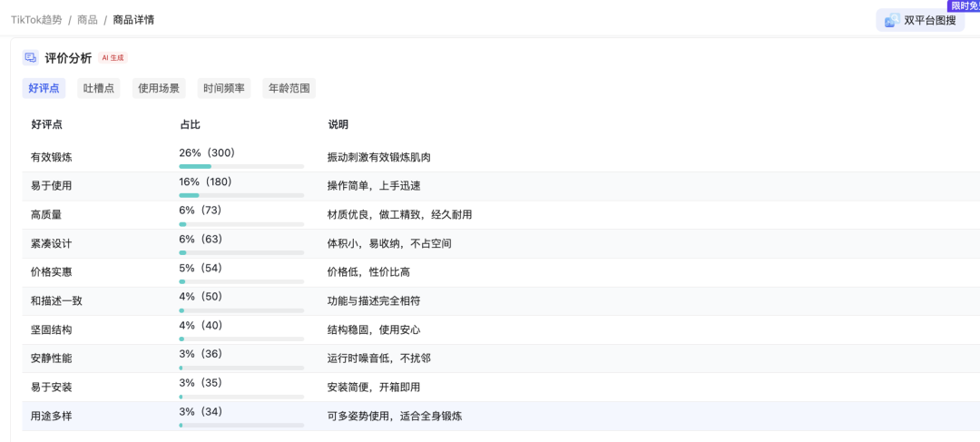This screenshot has height=442, width=980.
Task: Click the 好评点 column header
Action: coord(47,124)
